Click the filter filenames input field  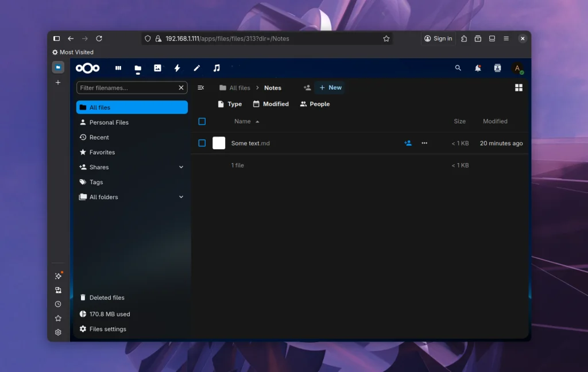pos(126,87)
